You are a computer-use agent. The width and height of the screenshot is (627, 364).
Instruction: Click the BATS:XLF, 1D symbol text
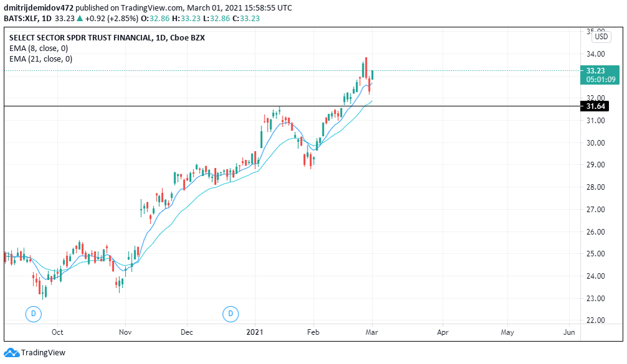pos(28,19)
